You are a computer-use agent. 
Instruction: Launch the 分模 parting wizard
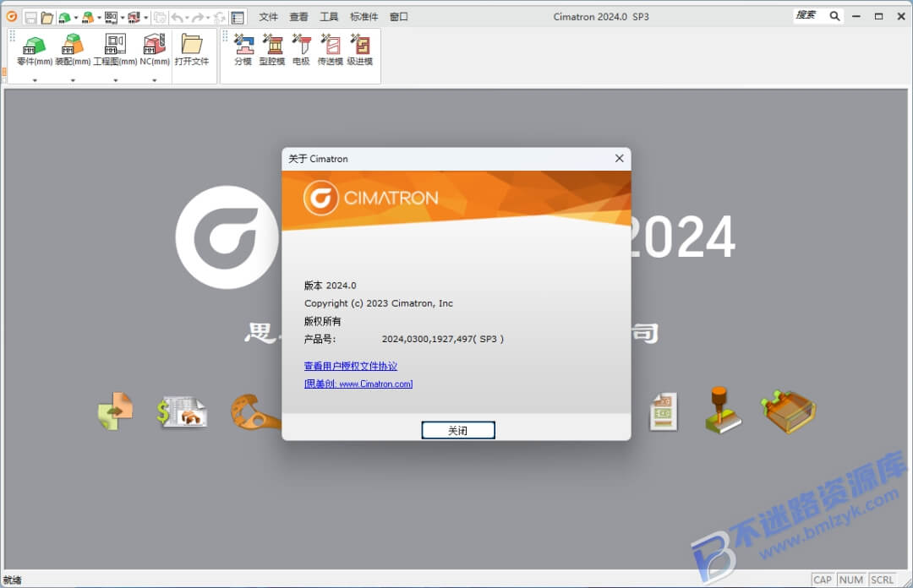[x=243, y=50]
